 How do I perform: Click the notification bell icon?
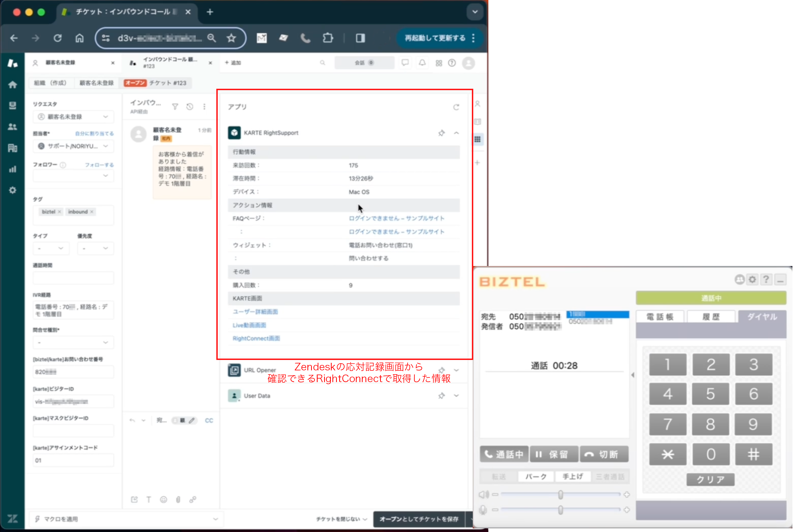[x=422, y=63]
